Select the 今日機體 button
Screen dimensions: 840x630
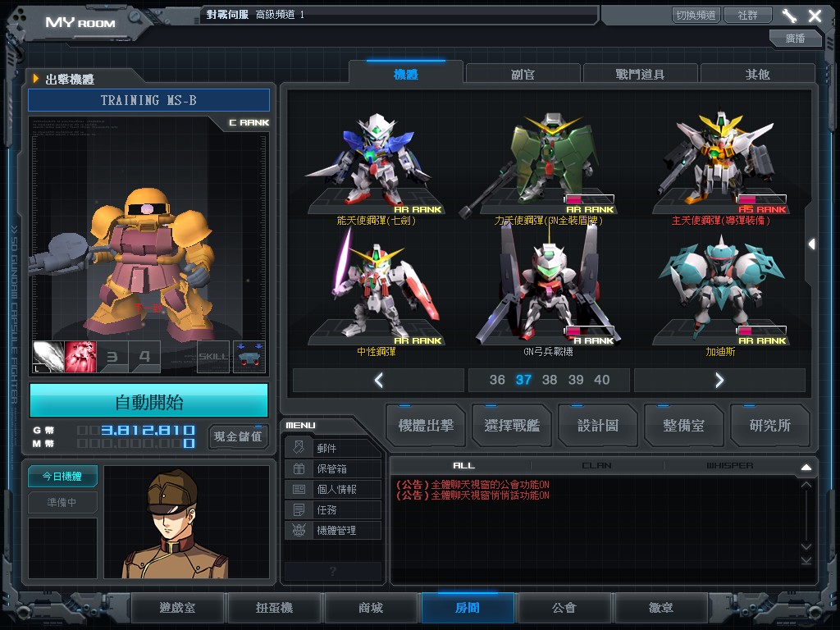tap(62, 477)
